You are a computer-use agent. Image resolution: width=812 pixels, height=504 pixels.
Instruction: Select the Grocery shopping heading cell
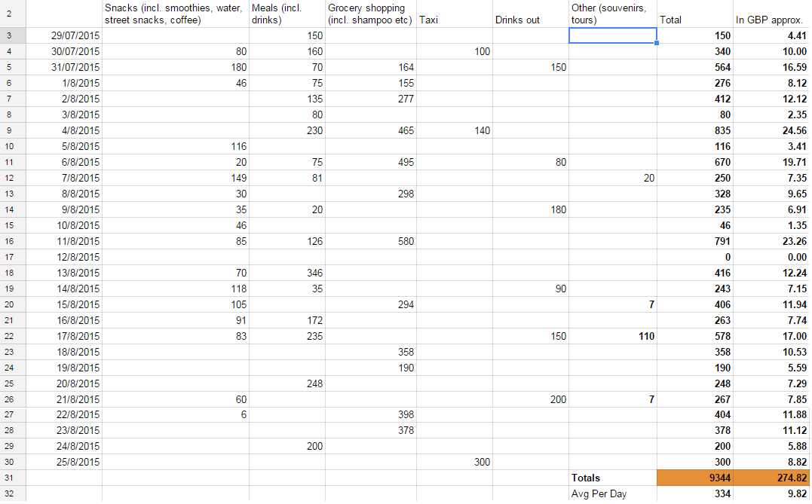pyautogui.click(x=370, y=14)
